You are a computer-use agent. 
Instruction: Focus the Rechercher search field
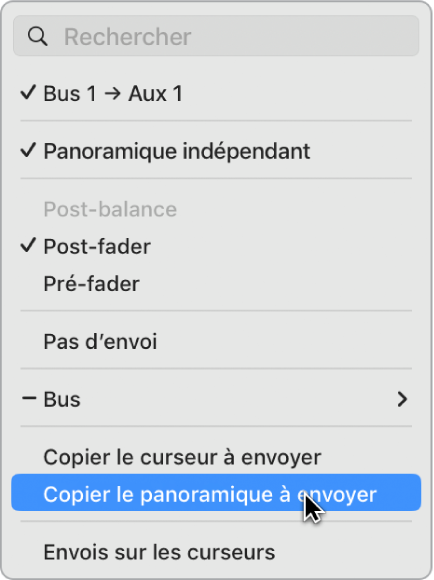pos(216,36)
